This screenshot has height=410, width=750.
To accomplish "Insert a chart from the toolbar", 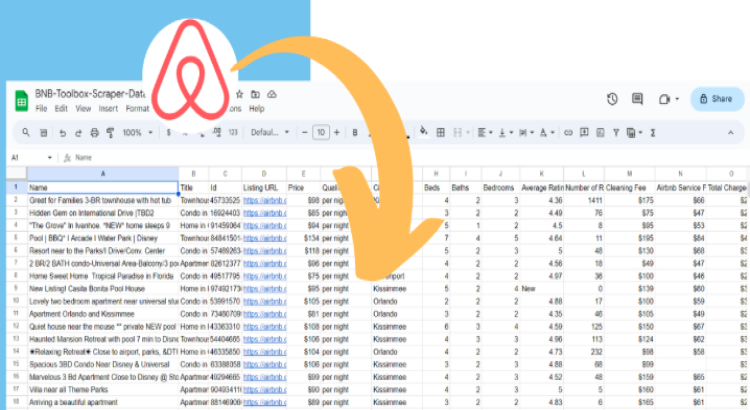I will (600, 133).
